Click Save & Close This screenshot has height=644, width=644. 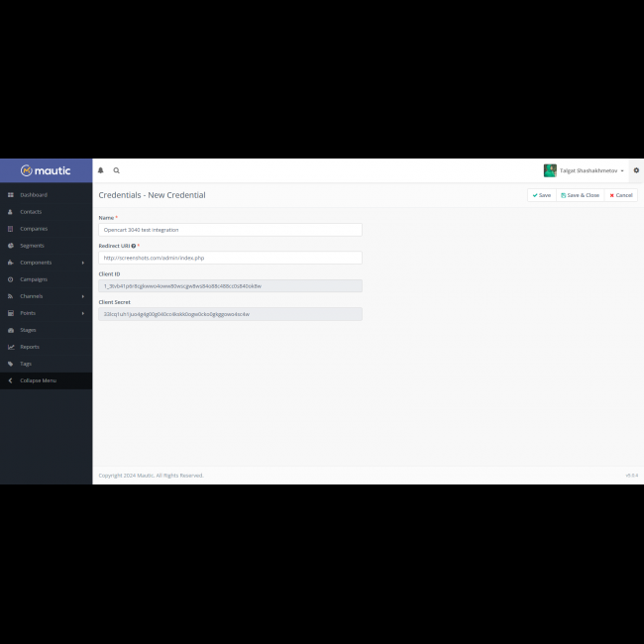click(580, 195)
